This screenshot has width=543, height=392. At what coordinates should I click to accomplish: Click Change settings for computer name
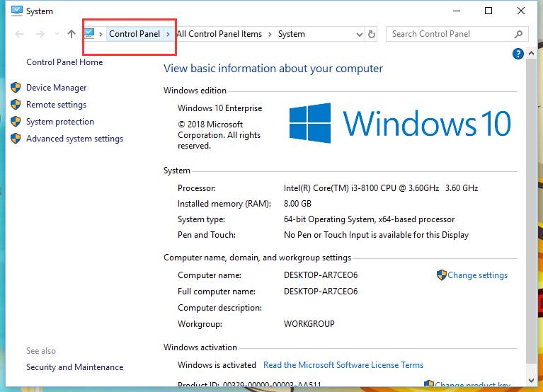(478, 275)
